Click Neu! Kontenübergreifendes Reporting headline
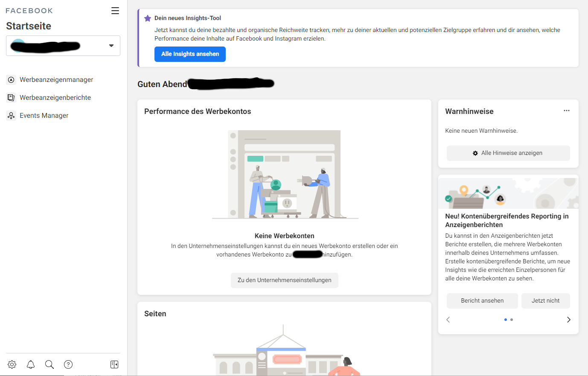This screenshot has width=588, height=376. point(507,221)
